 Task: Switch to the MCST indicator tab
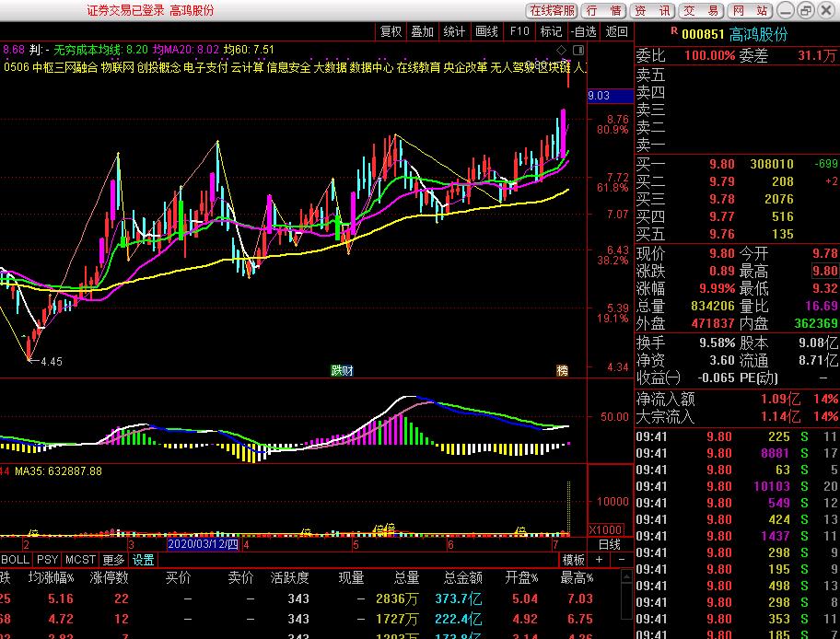[x=80, y=560]
